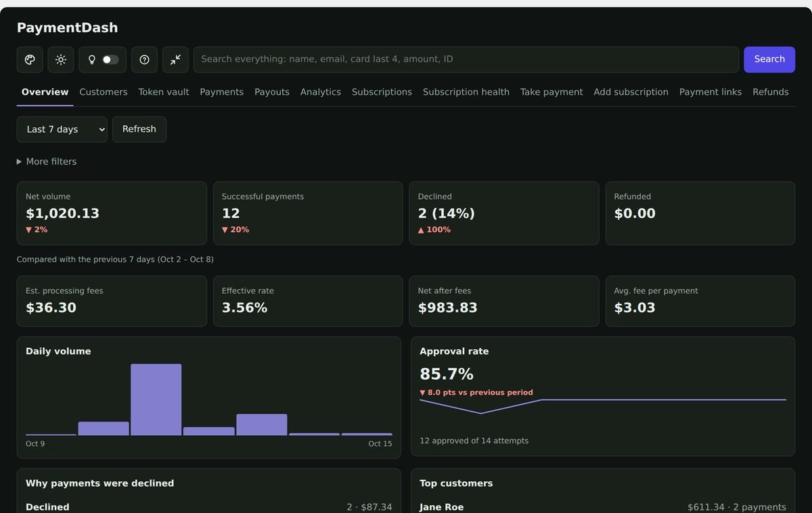Click the Refunded $0.00 value
This screenshot has width=812, height=513.
coord(635,214)
